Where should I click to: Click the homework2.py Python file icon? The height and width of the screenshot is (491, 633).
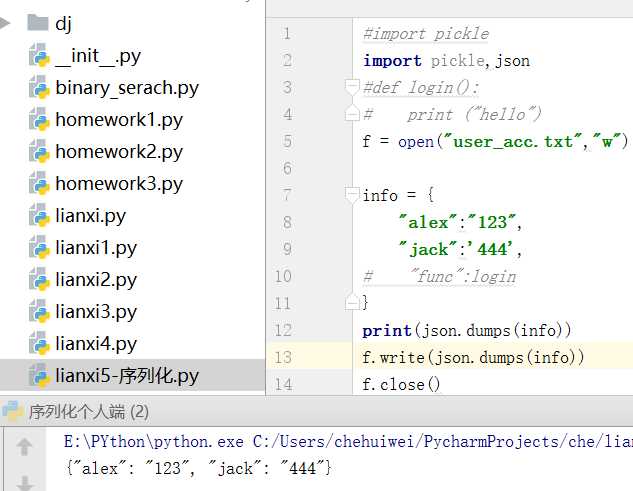tap(39, 151)
